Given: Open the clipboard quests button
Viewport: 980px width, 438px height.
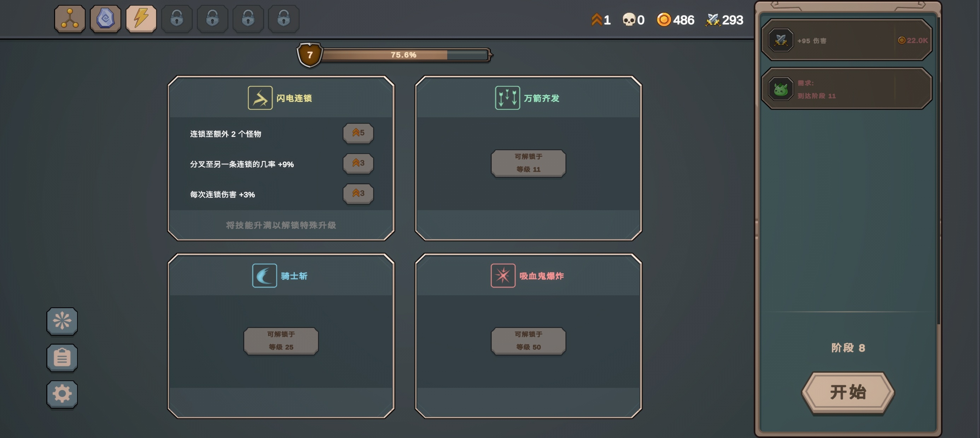Looking at the screenshot, I should click(x=62, y=358).
